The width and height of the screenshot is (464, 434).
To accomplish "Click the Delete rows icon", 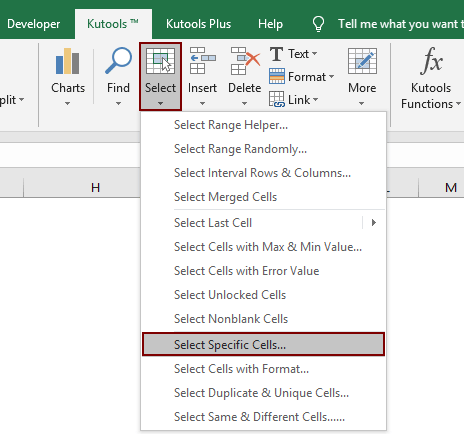I will [245, 61].
